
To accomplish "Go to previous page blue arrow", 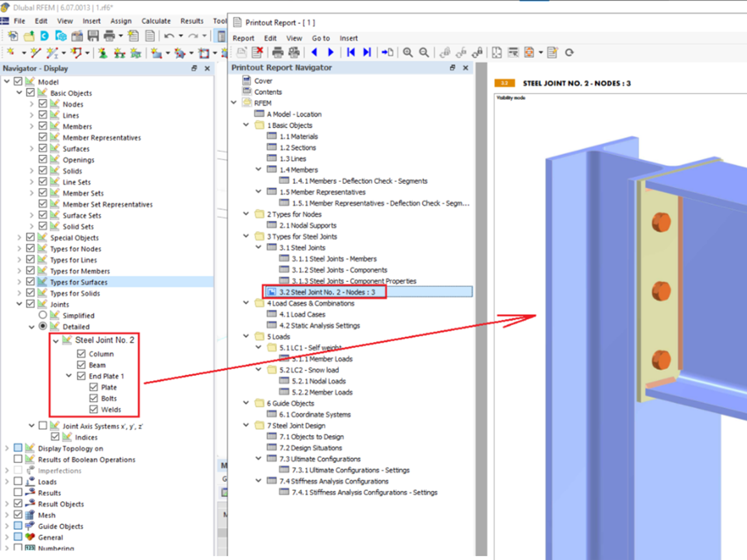I will (x=314, y=52).
